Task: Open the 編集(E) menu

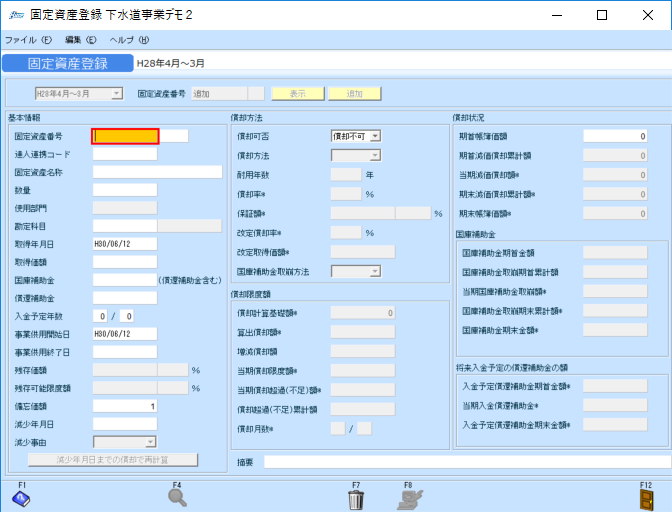Action: (81, 40)
